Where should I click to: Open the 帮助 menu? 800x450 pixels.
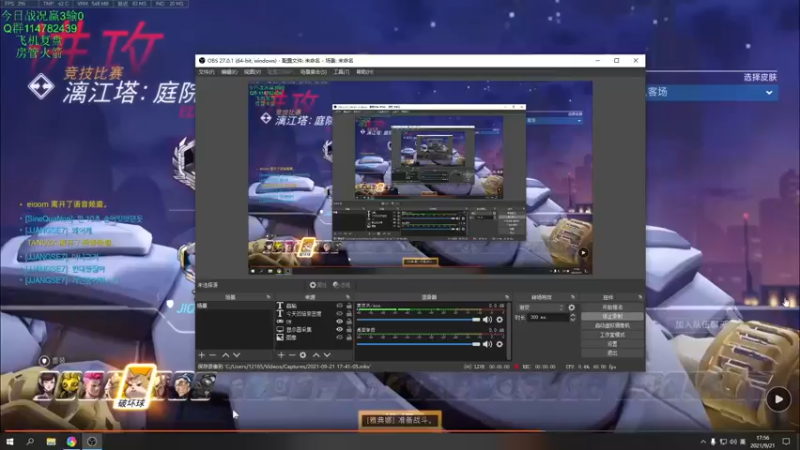point(365,72)
